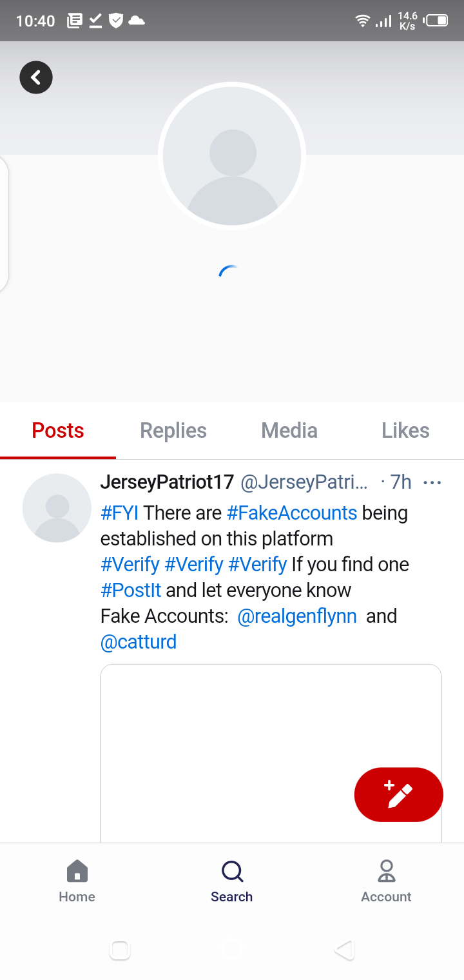Open the Account tab in bottom navigation
The height and width of the screenshot is (980, 464).
click(386, 881)
